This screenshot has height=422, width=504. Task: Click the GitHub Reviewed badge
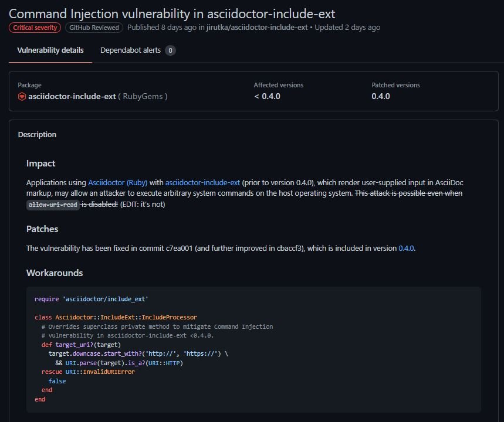pos(94,28)
